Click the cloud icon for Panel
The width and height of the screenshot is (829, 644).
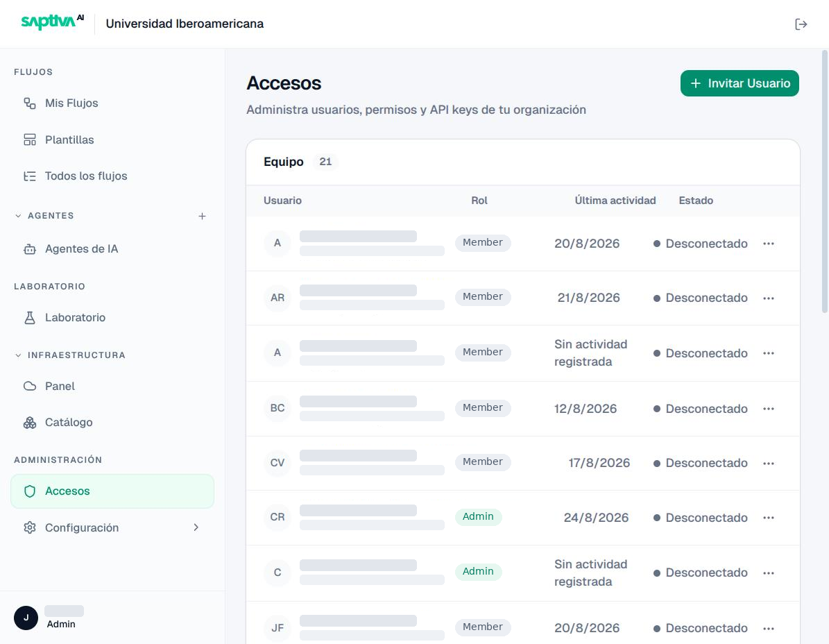click(30, 386)
